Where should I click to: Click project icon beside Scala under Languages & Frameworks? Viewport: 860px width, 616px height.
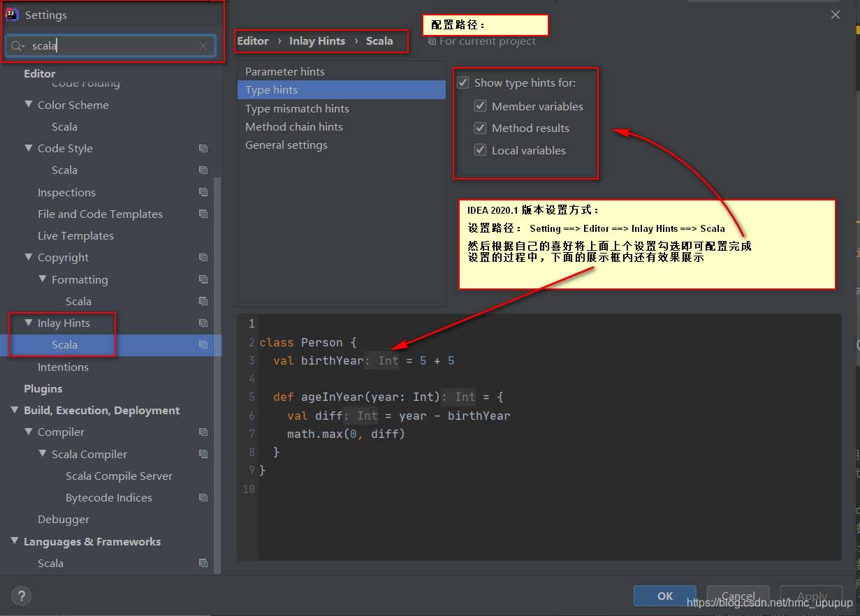click(203, 563)
